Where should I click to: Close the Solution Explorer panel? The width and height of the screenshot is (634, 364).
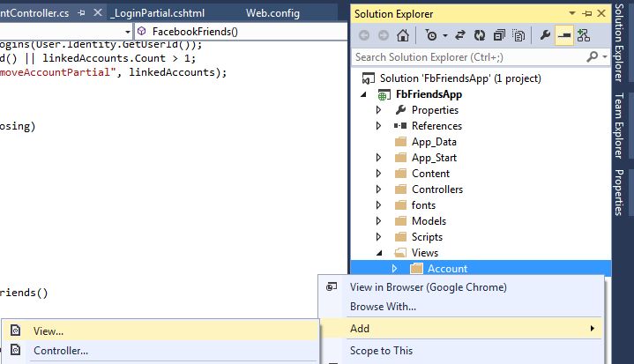click(601, 13)
